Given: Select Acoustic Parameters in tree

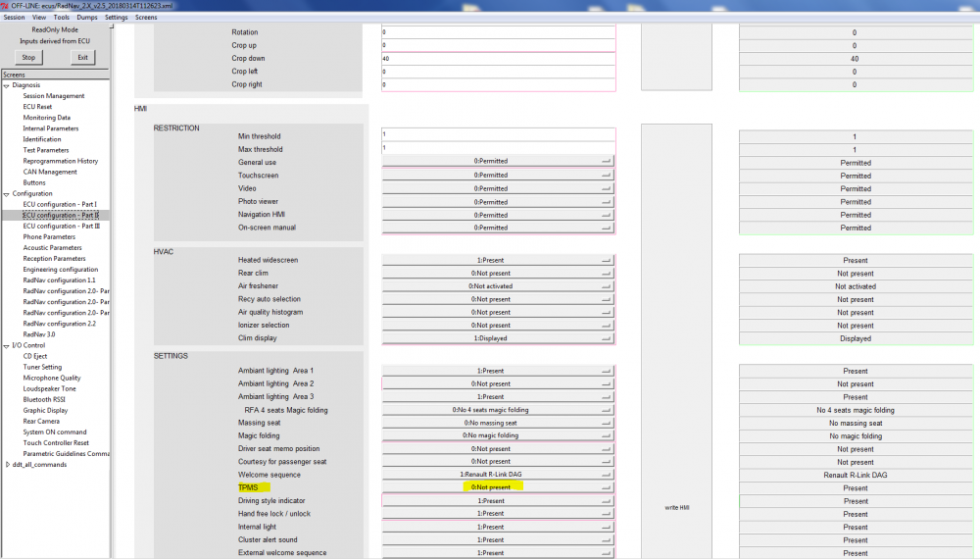Looking at the screenshot, I should point(53,248).
